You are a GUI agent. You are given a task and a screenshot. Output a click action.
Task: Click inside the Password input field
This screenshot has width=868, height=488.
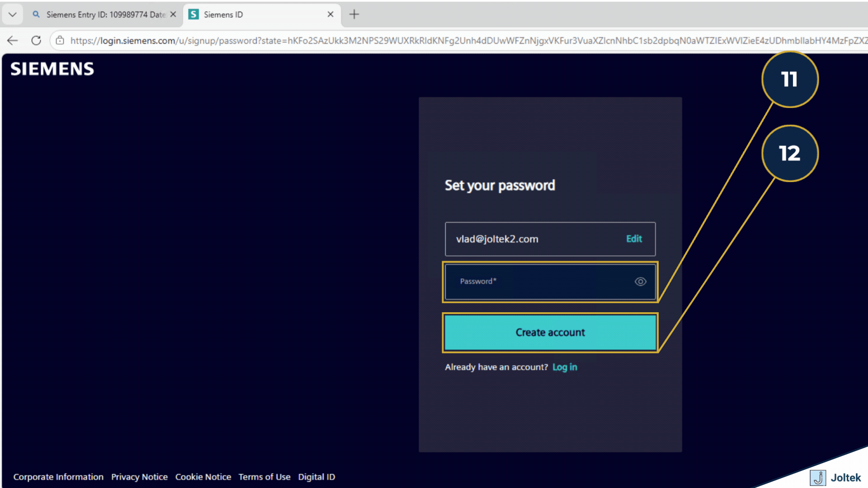point(533,282)
